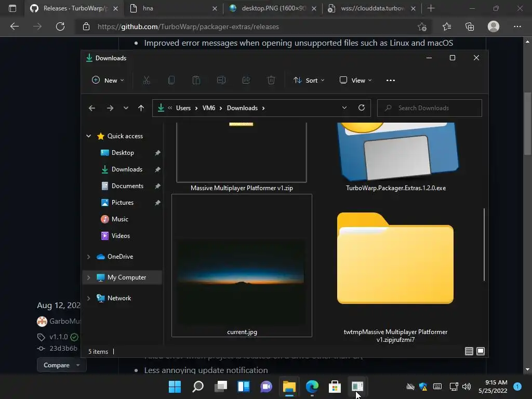Click the Edge address bar URL
This screenshot has height=399, width=532.
pyautogui.click(x=188, y=26)
